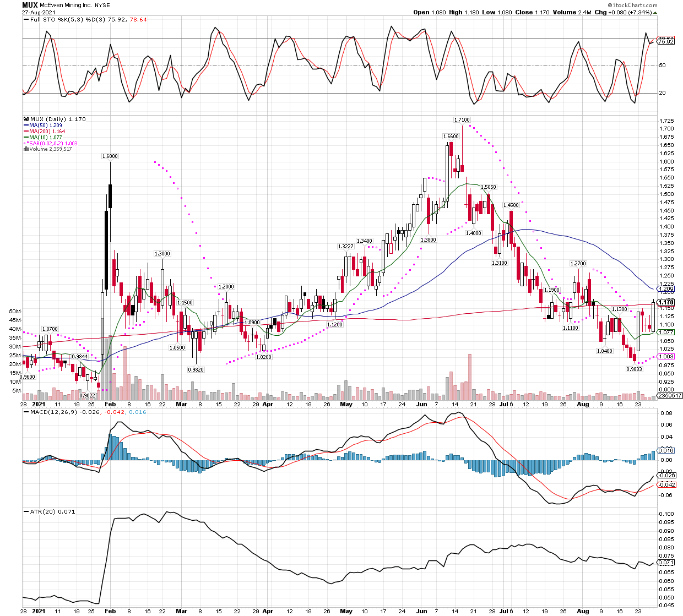Click the "1.1300" price label
This screenshot has height=616, width=683.
coord(619,309)
